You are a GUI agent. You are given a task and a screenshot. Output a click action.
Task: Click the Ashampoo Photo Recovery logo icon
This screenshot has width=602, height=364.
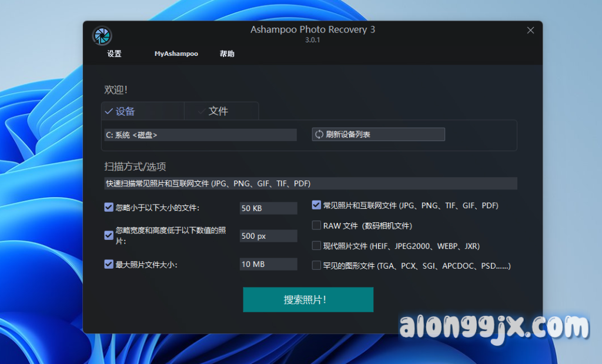(102, 36)
